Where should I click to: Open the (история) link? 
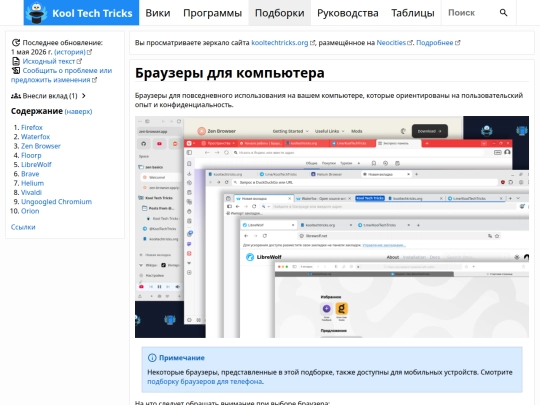(70, 52)
